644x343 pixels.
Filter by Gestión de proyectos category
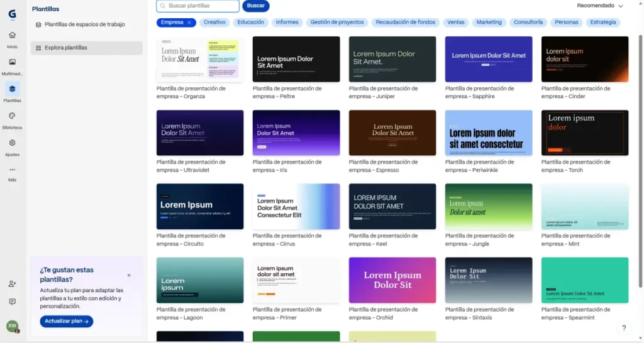[x=337, y=23]
